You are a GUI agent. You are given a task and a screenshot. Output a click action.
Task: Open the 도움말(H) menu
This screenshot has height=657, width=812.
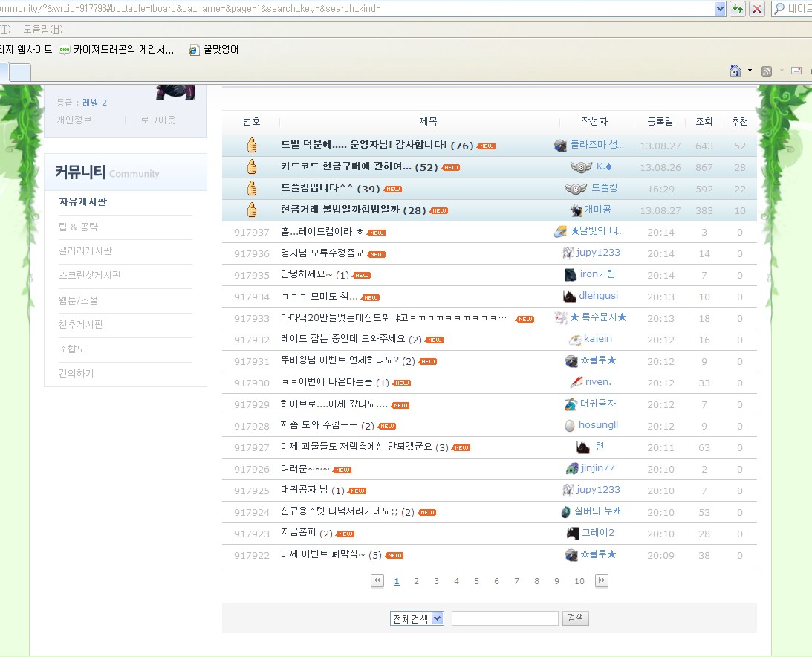(42, 29)
